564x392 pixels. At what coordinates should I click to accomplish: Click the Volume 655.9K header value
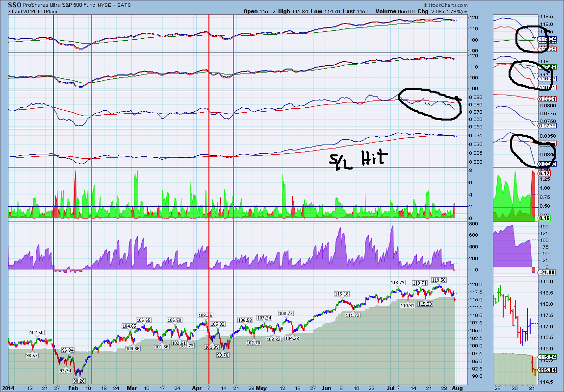click(395, 11)
